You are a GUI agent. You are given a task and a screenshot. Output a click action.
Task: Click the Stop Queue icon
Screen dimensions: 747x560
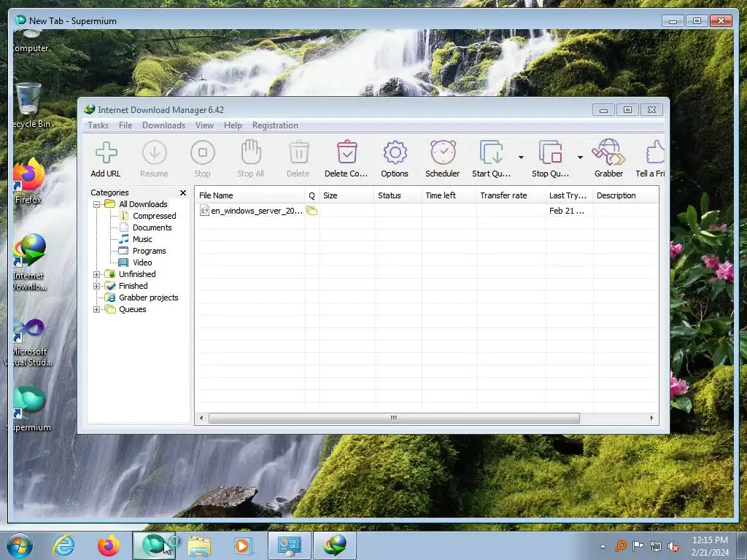[x=550, y=152]
